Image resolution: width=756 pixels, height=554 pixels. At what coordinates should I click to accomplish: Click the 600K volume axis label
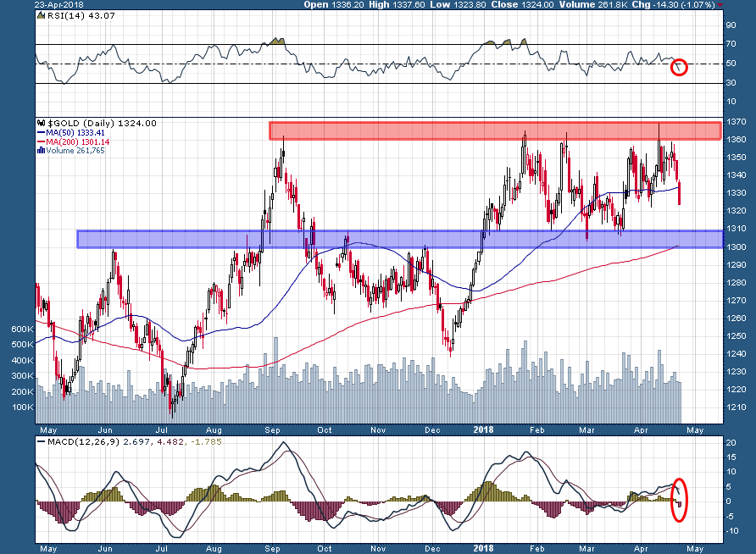[23, 330]
